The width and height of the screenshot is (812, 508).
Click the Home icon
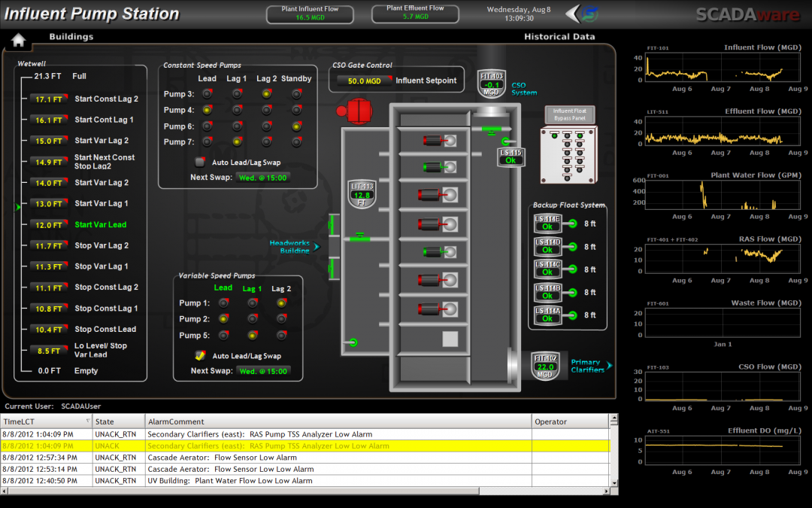pyautogui.click(x=18, y=41)
